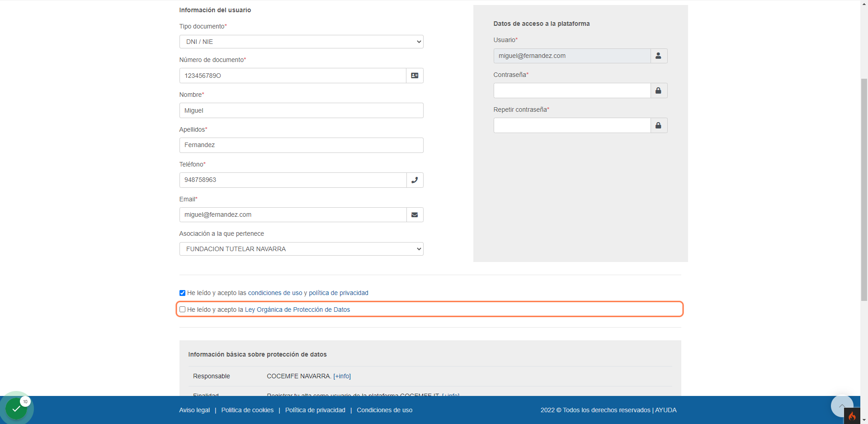Screen dimensions: 868x424
Task: Click the Teléfono field with 948758963
Action: [x=293, y=180]
